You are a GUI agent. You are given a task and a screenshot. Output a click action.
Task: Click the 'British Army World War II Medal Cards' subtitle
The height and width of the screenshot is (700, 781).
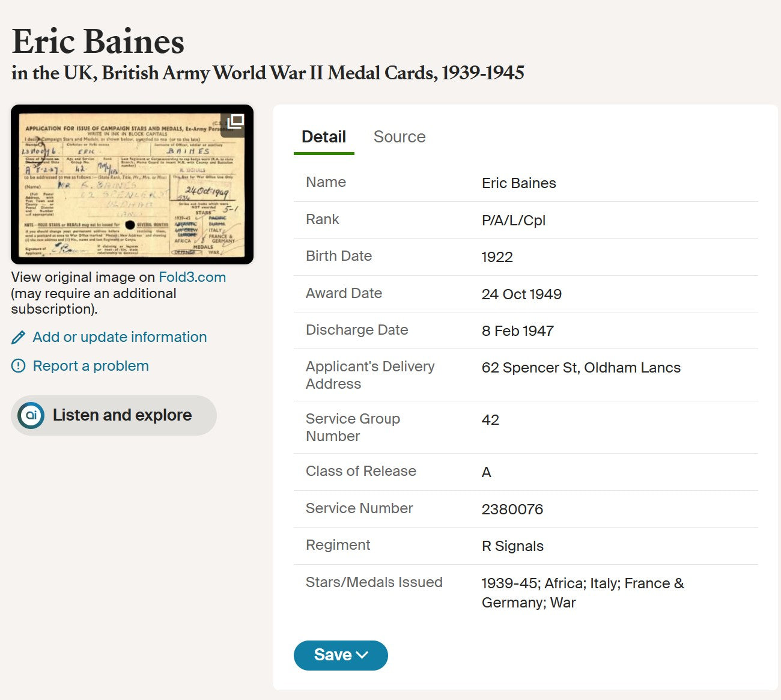[269, 73]
